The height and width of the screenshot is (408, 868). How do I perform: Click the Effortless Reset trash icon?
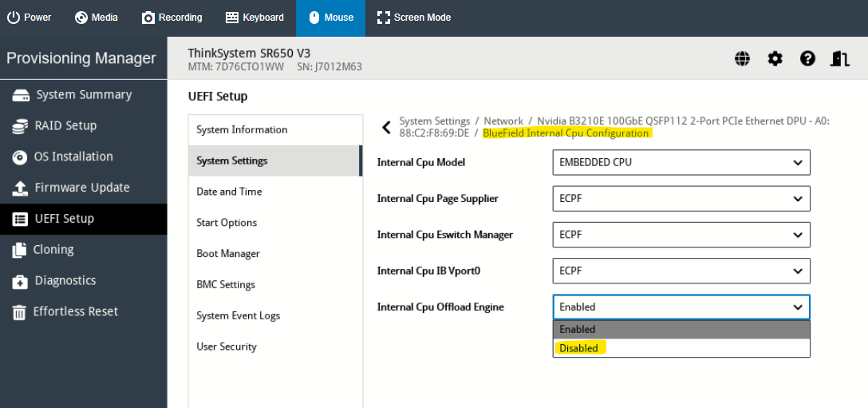tap(19, 312)
